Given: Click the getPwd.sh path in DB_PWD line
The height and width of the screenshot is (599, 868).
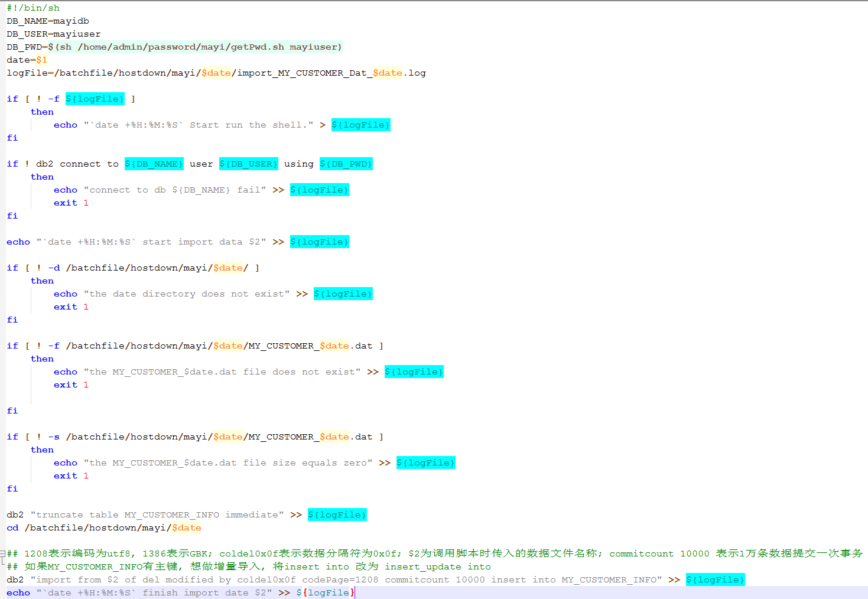Looking at the screenshot, I should pyautogui.click(x=181, y=47).
